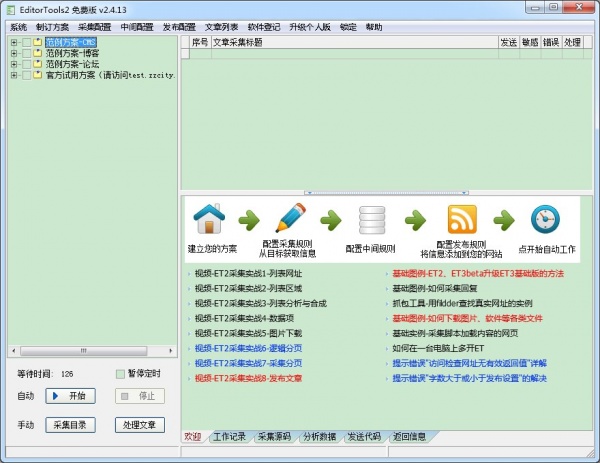Screen dimensions: 600x463
Task: Click the tree panel scroll right arrow
Action: [171, 351]
